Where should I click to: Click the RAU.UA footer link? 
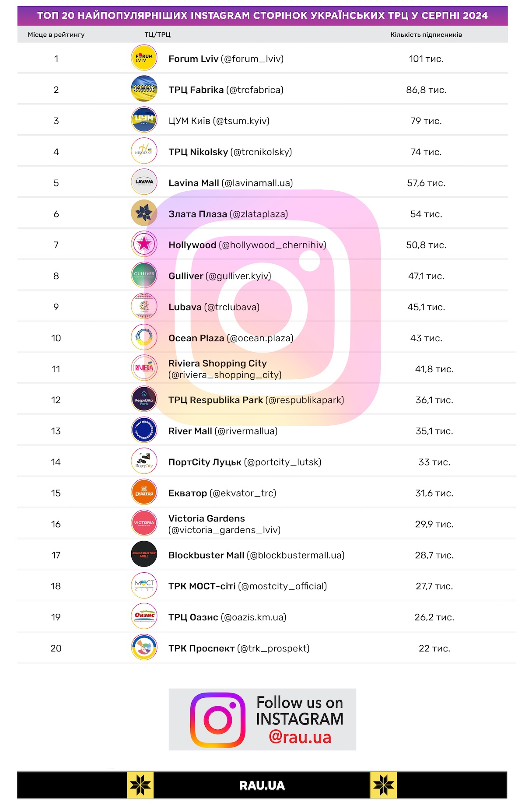[x=262, y=785]
